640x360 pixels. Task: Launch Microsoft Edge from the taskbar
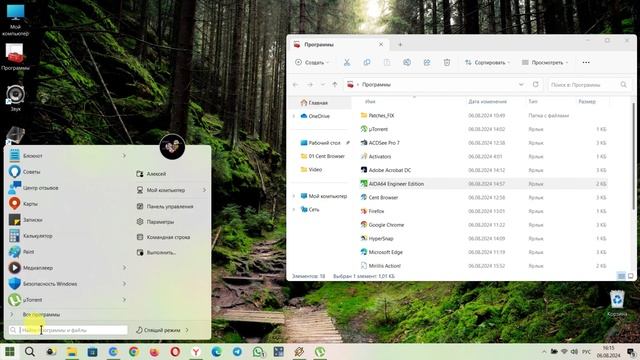click(x=216, y=351)
